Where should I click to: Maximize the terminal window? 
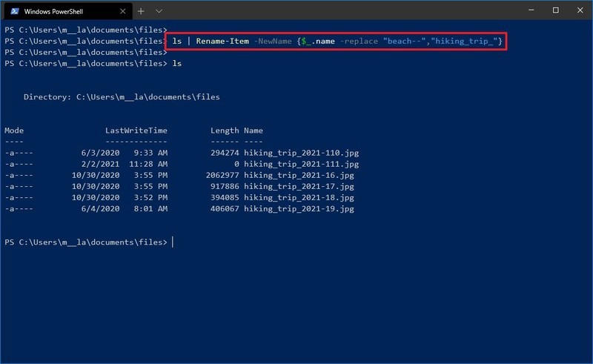555,10
